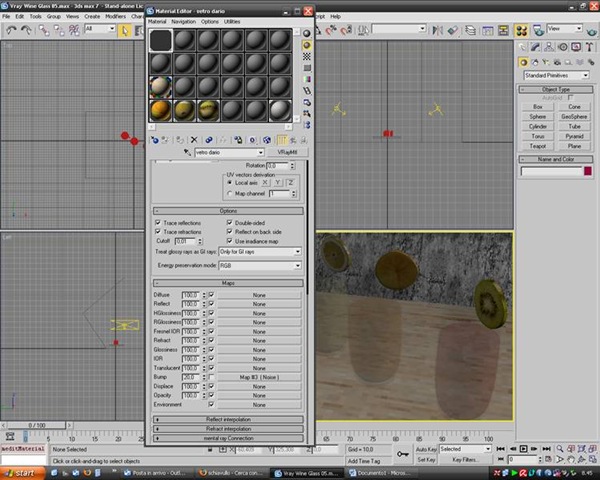600x480 pixels.
Task: Collapse the Maps rollout
Action: [228, 283]
